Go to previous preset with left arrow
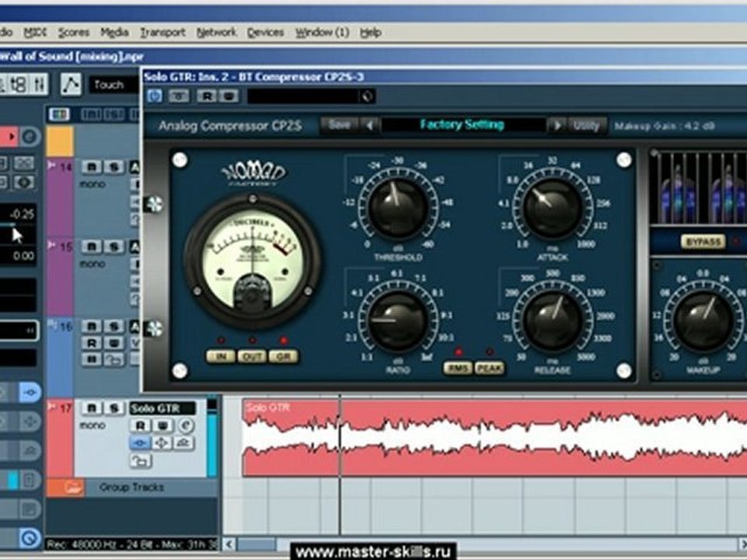 [x=370, y=125]
